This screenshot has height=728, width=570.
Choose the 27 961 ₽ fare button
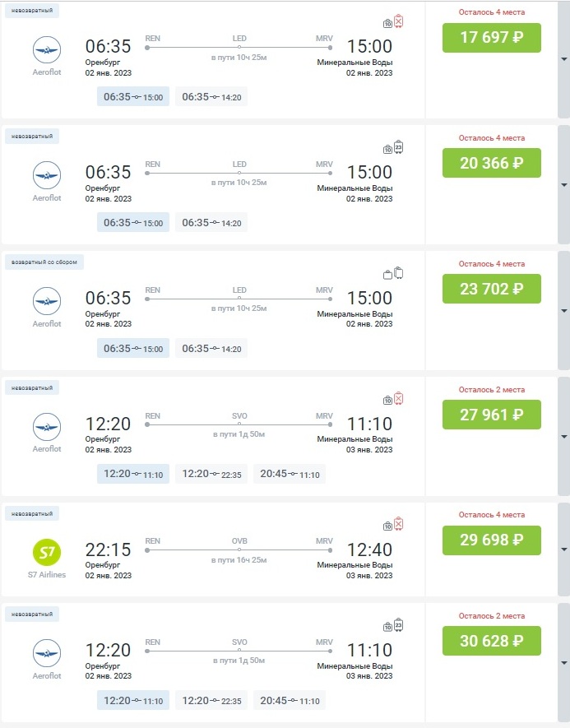492,415
